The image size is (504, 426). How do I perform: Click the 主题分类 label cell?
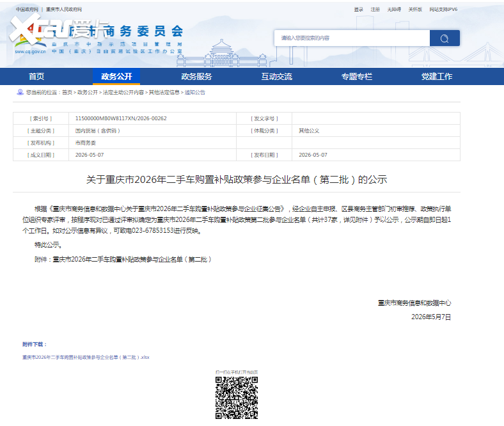(41, 130)
